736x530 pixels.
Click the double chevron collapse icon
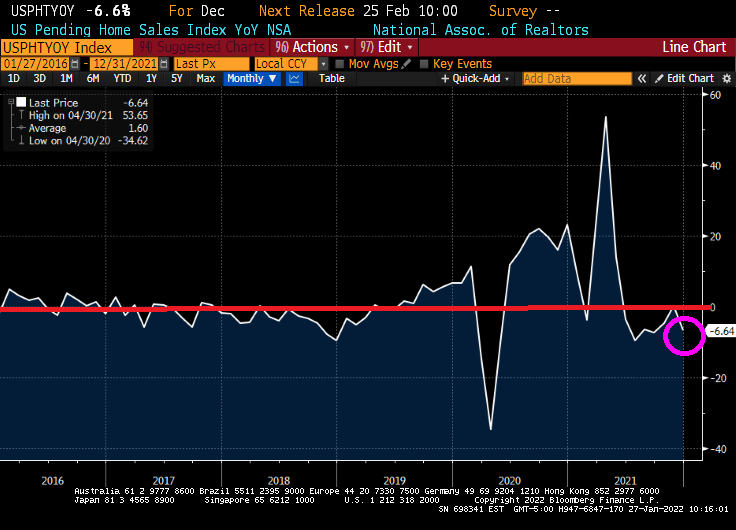pyautogui.click(x=643, y=78)
